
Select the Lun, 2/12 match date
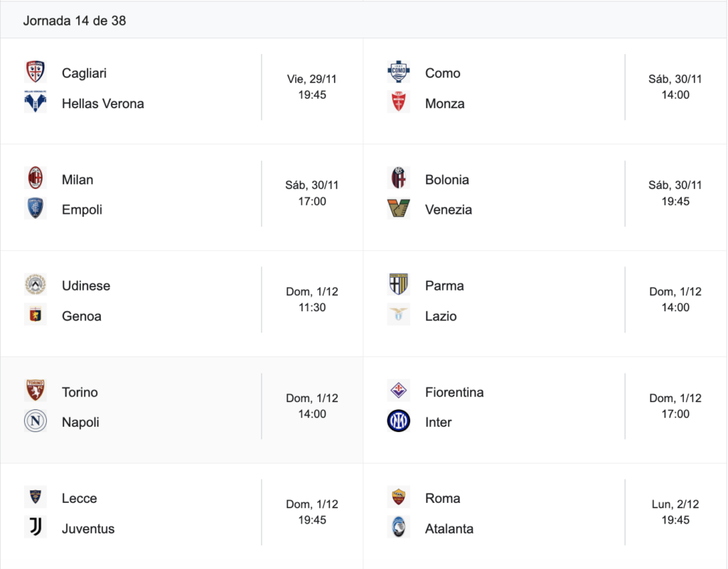[675, 504]
